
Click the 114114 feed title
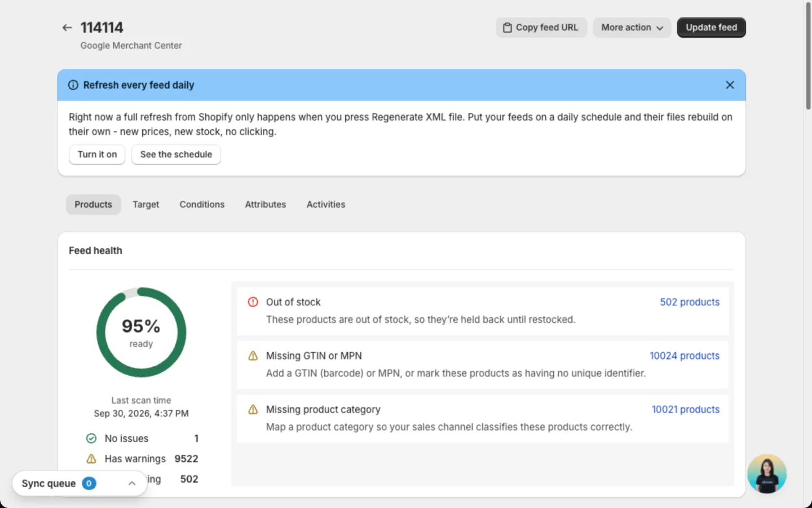(101, 28)
